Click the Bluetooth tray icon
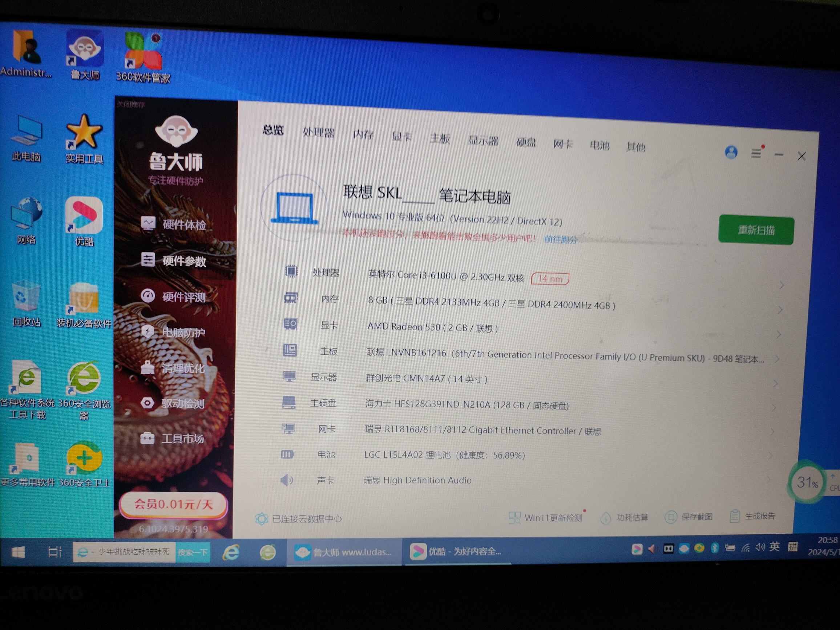Viewport: 840px width, 630px height. click(714, 548)
